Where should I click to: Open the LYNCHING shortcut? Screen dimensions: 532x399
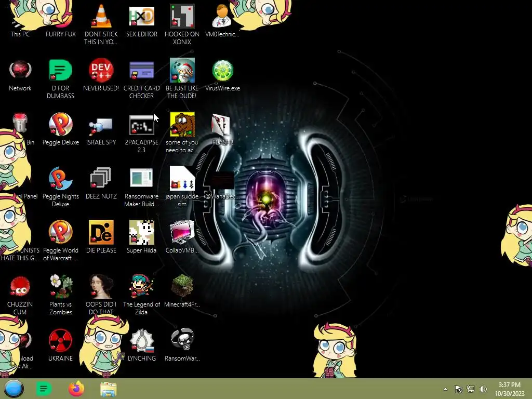coord(142,344)
